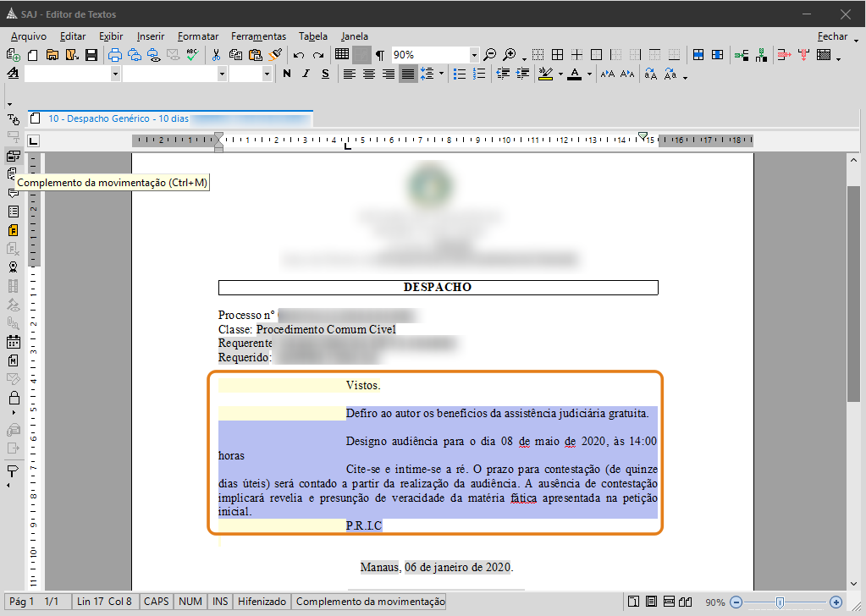Paste from clipboard icon

[255, 55]
